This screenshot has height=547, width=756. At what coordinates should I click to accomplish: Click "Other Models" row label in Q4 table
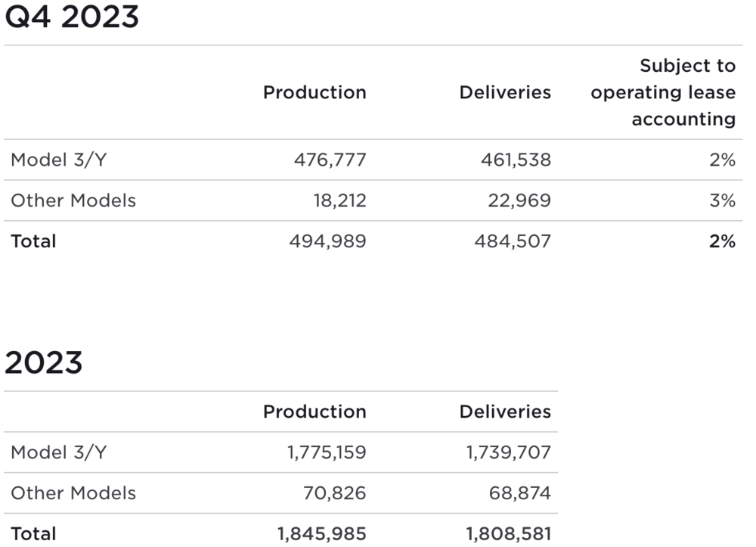coord(73,200)
